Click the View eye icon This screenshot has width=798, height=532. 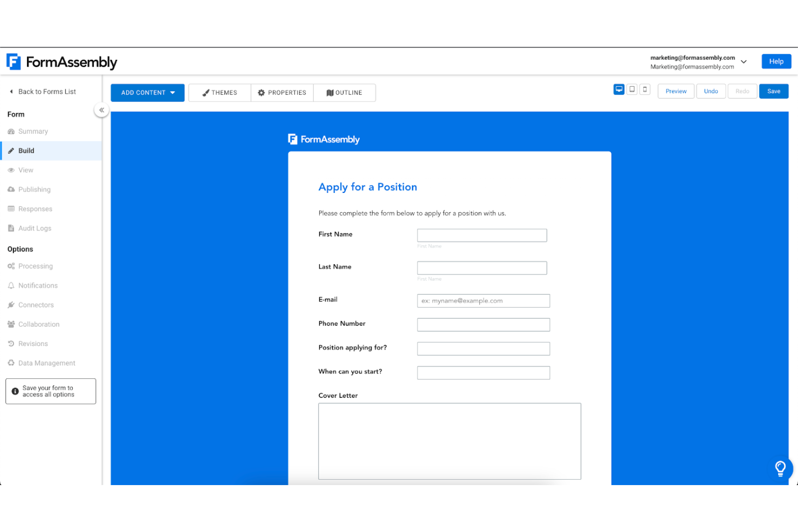(x=11, y=170)
